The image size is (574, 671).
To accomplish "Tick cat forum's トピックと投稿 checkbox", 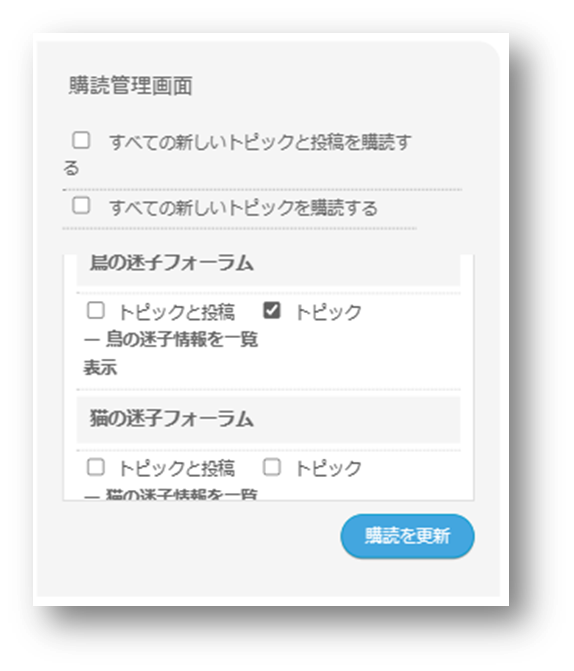I will point(95,467).
